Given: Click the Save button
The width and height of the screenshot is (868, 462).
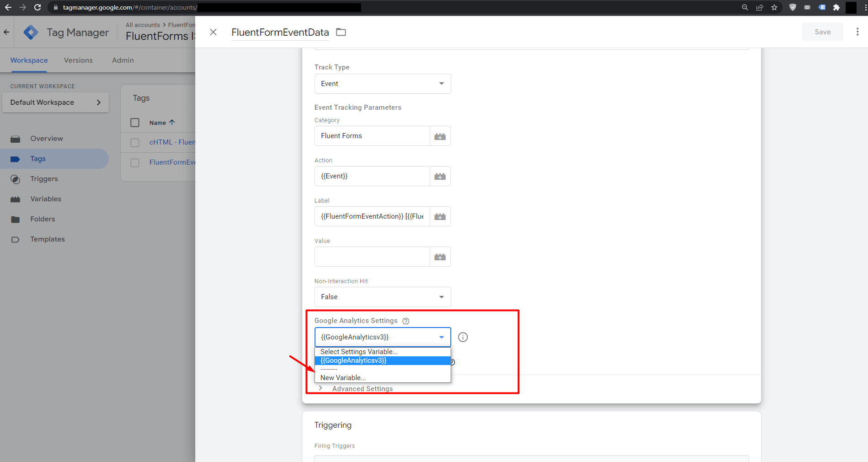Looking at the screenshot, I should tap(822, 32).
